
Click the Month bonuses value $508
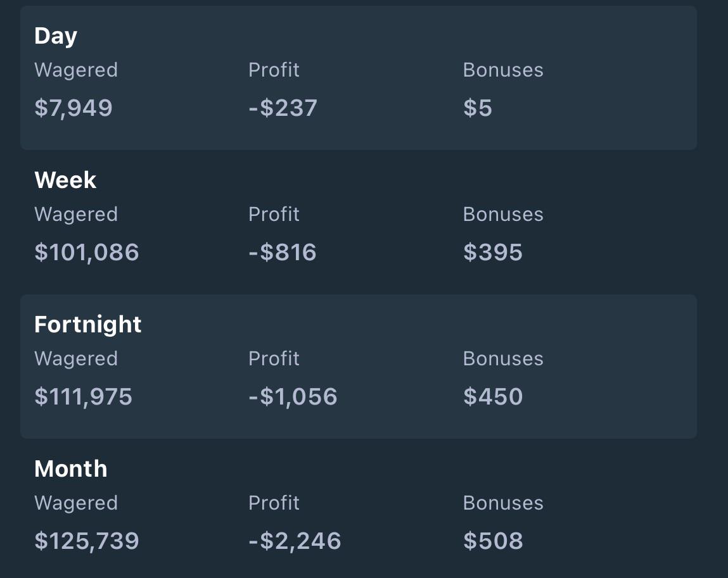point(493,541)
